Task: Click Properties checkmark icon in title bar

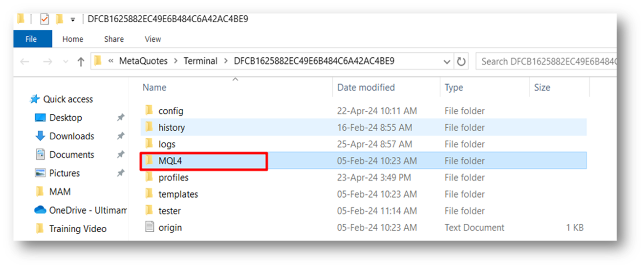Action: (x=44, y=19)
